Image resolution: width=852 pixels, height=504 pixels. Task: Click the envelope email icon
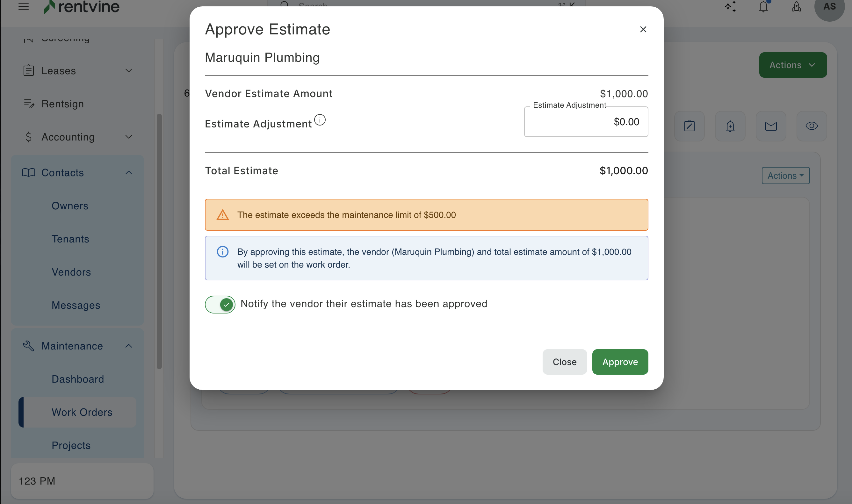click(771, 126)
